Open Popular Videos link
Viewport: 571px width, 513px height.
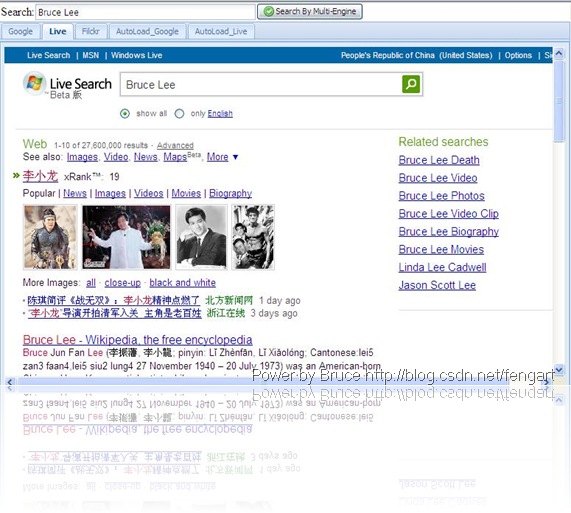[149, 193]
